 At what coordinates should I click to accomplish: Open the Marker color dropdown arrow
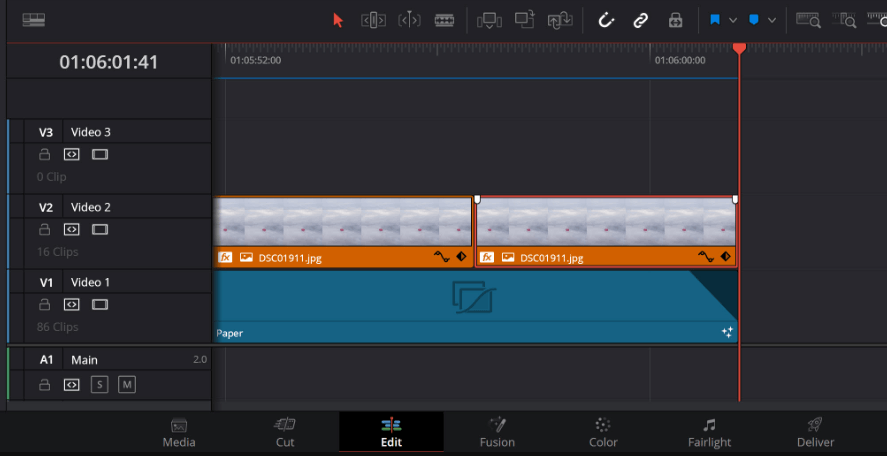click(772, 20)
